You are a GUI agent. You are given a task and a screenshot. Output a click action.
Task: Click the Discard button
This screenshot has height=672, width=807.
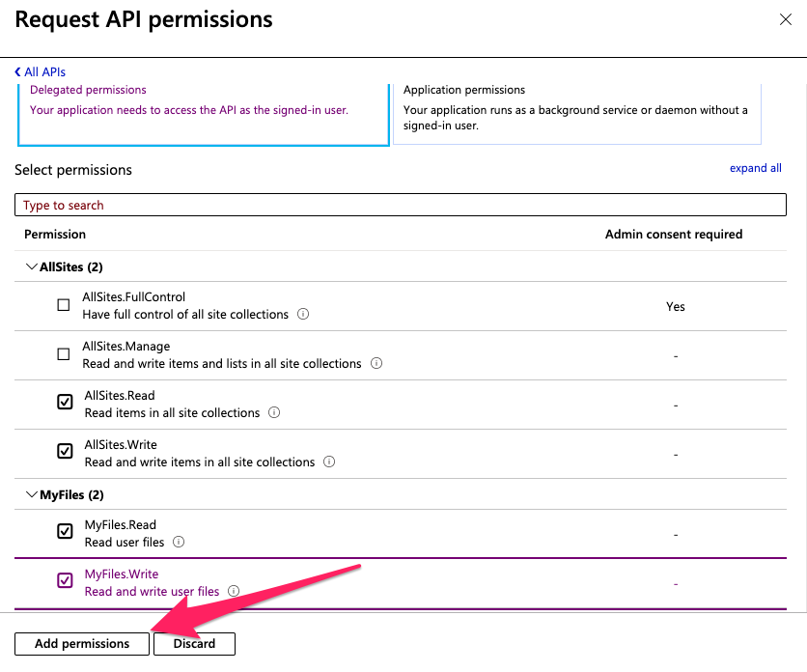195,644
